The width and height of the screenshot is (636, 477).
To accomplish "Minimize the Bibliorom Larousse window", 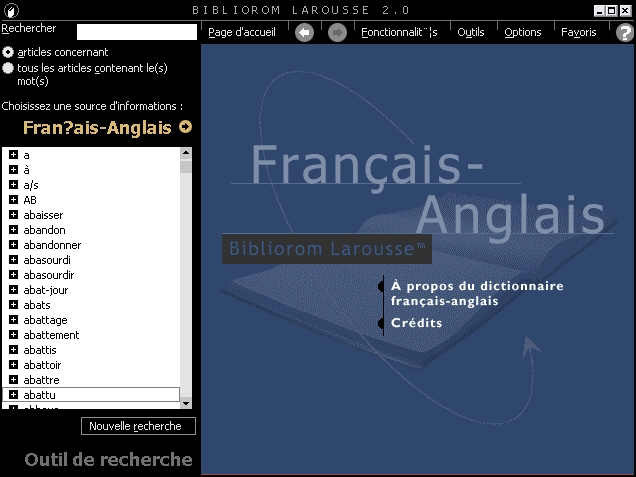I will [x=599, y=11].
